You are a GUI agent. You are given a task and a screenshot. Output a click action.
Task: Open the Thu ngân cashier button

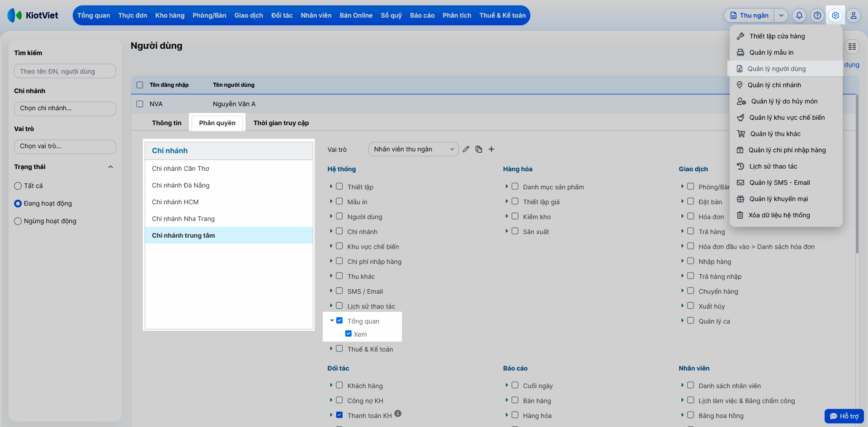750,15
